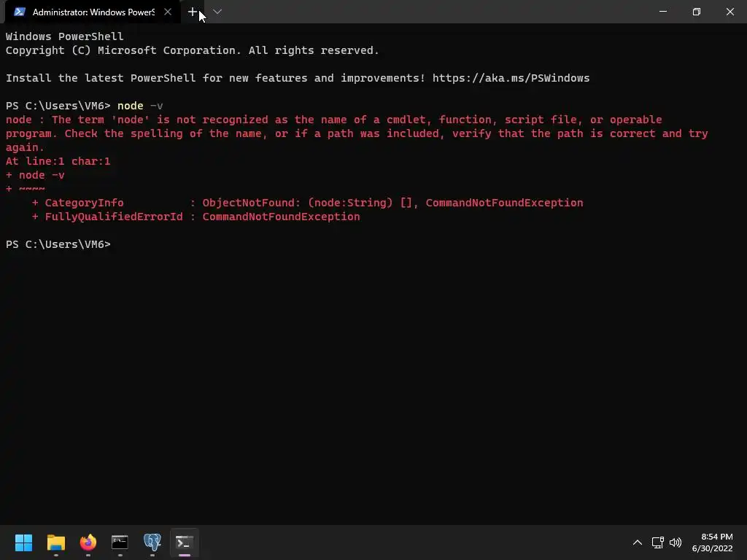Click the https://aka.ms/PSWindows link
The width and height of the screenshot is (747, 560).
tap(511, 78)
